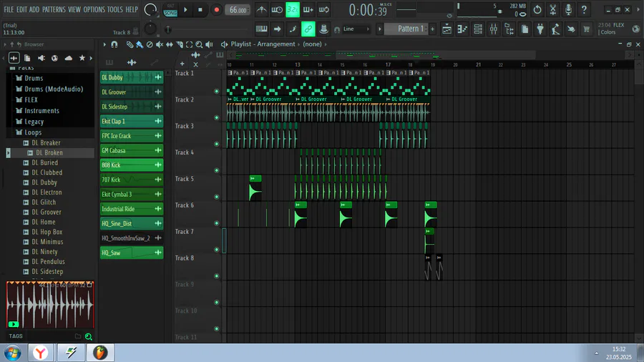This screenshot has height=362, width=644.
Task: Select the 808 Kick picker item
Action: coord(132,165)
